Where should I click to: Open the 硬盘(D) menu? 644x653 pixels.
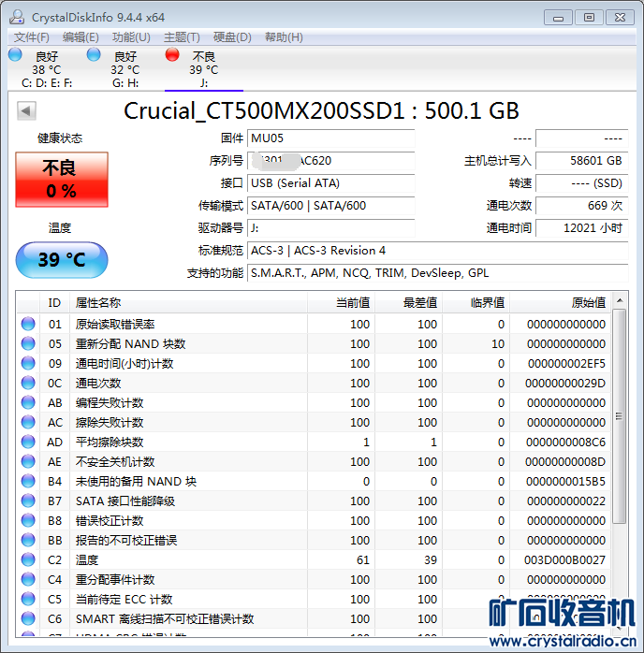pos(232,37)
